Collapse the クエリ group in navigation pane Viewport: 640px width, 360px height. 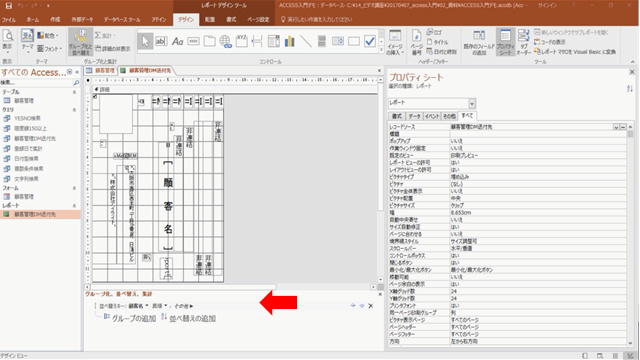(x=74, y=110)
